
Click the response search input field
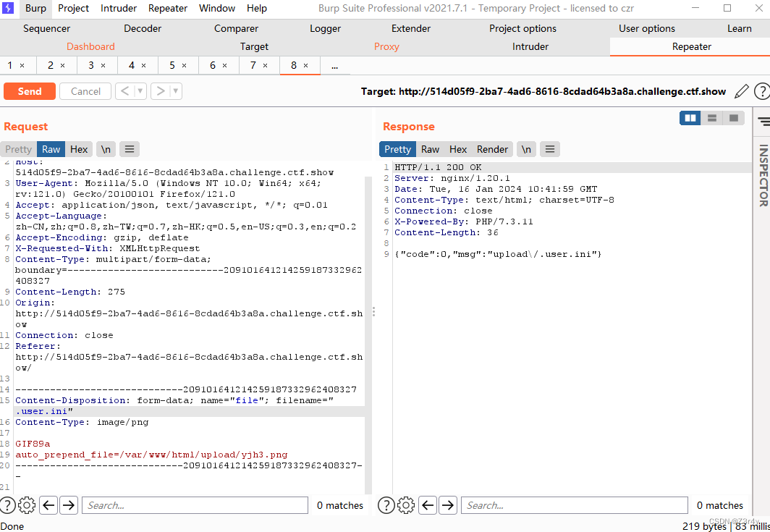point(574,505)
